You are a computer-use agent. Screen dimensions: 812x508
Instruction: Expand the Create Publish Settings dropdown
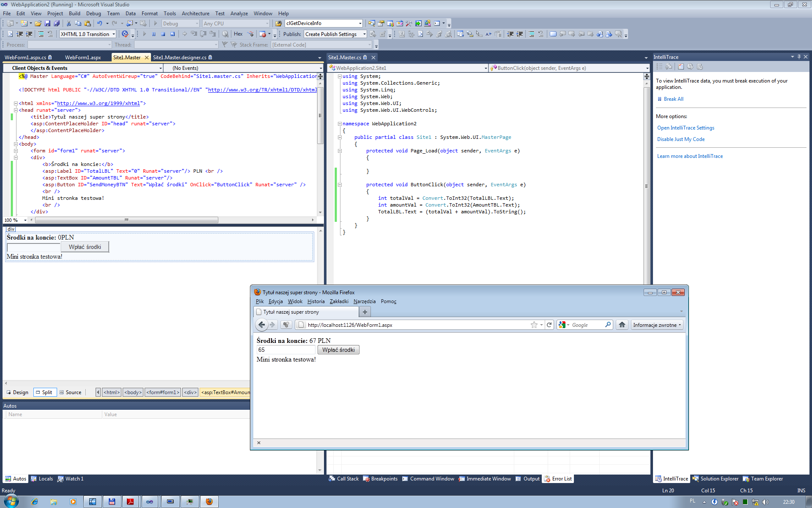click(365, 34)
